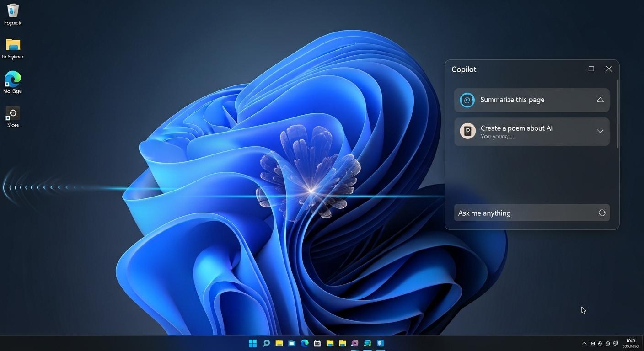Click the Copilot panel title
Viewport: 644px width, 351px height.
coord(463,69)
